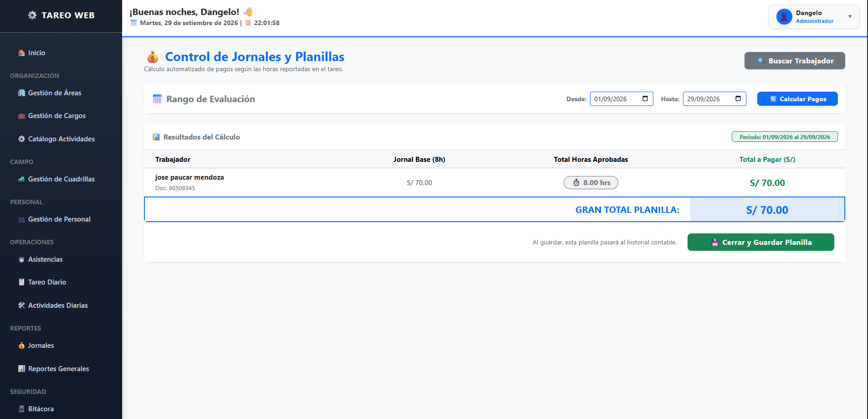Open the Inicio house icon
The image size is (868, 419).
(21, 53)
